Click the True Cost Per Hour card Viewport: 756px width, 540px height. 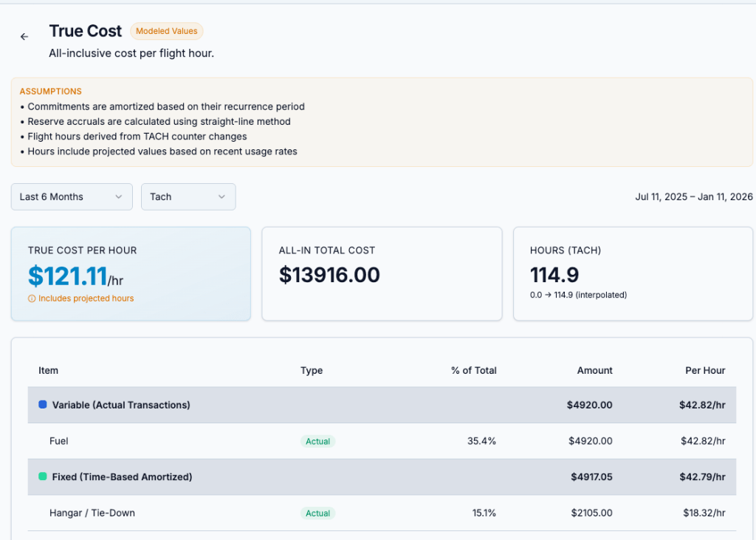[x=131, y=274]
